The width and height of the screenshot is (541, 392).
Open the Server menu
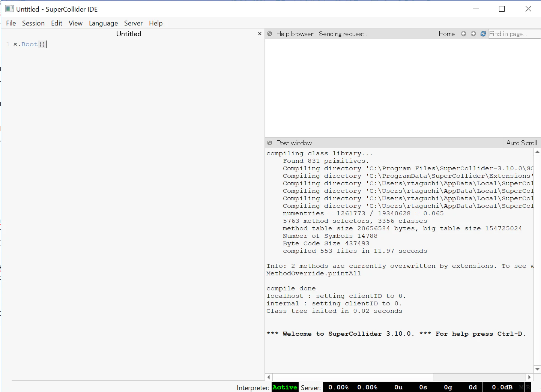point(133,23)
